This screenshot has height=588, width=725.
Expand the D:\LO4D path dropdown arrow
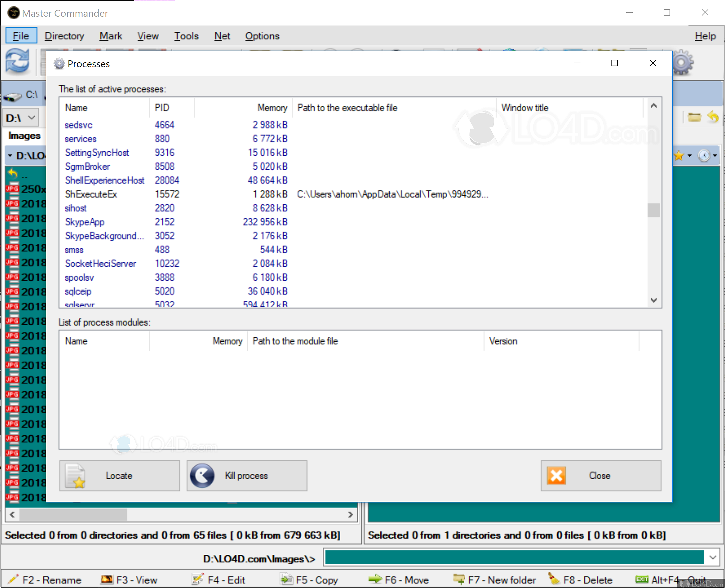click(10, 155)
